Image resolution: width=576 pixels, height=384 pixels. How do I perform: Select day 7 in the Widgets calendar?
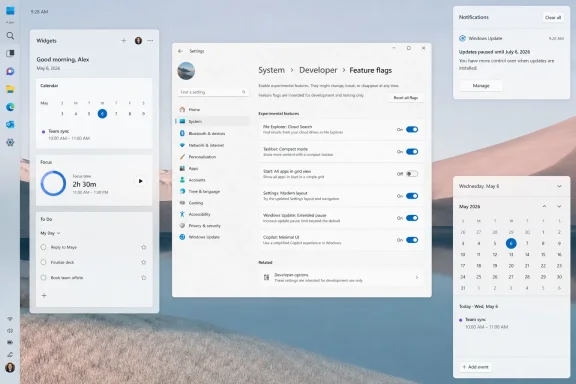click(116, 114)
